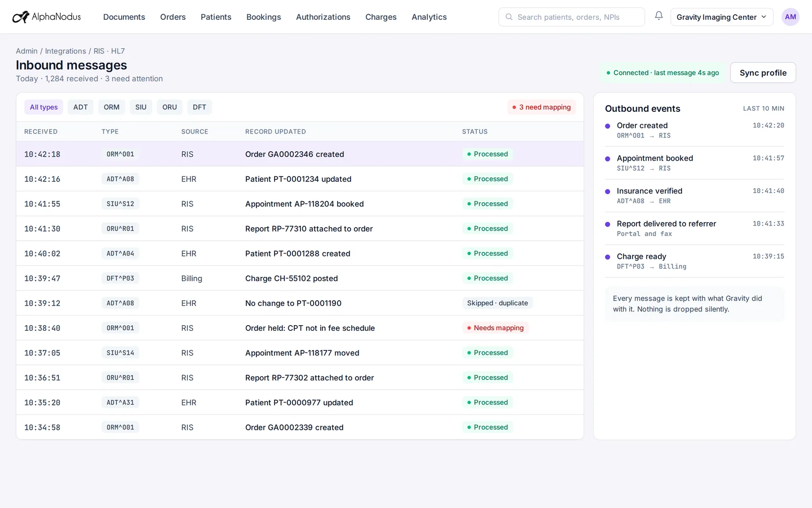
Task: Select Patient PT-0001234 updated row
Action: click(x=300, y=179)
